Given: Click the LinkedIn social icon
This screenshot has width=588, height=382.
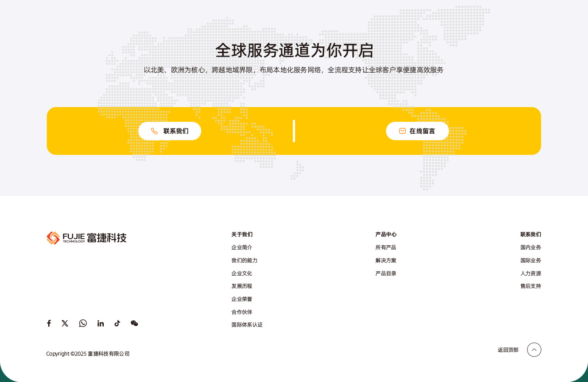Looking at the screenshot, I should (x=100, y=323).
